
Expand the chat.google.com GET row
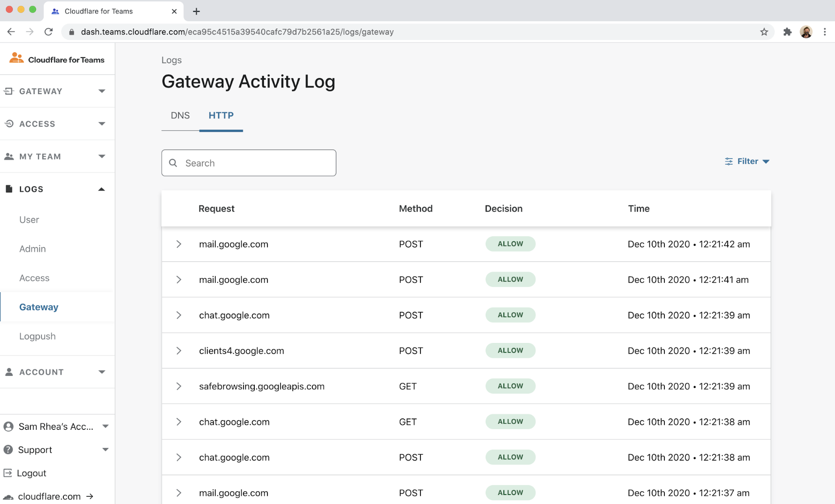tap(179, 422)
